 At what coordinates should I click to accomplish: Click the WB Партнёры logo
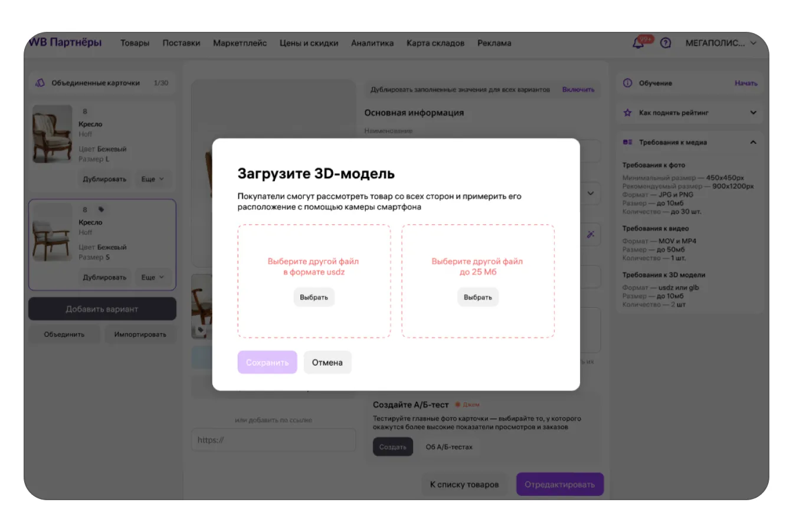[65, 42]
